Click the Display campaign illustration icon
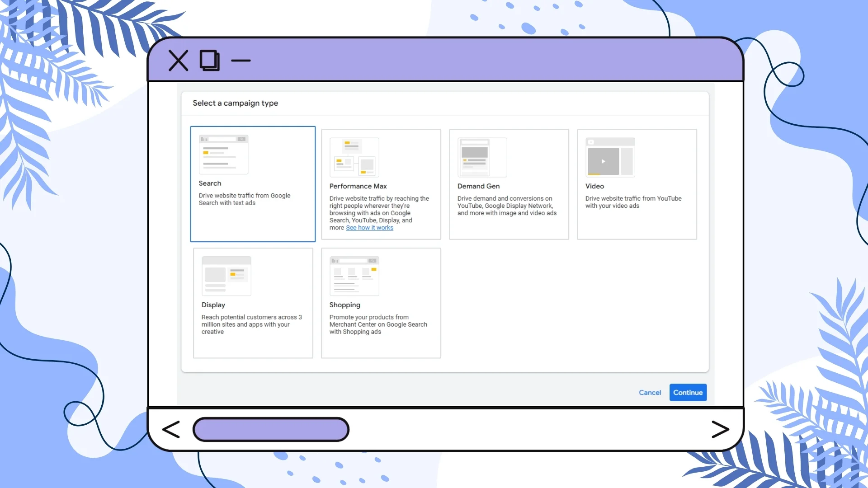 226,276
